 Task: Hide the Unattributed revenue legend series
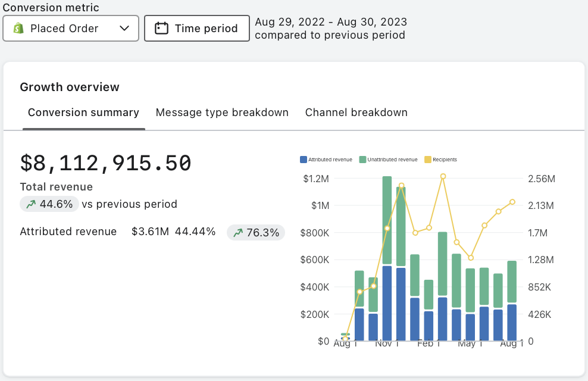(388, 160)
